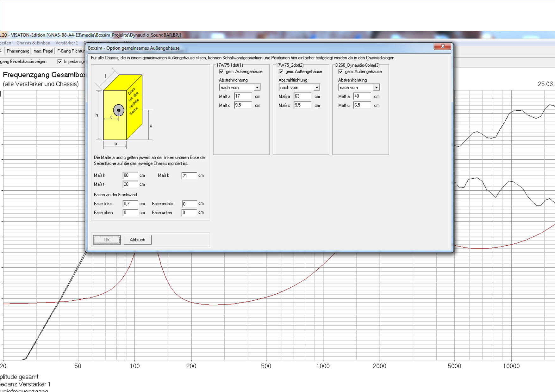555x392 pixels.
Task: Open Abstrahlrichtung dropdown for 17W75-1dot(1)
Action: coord(257,88)
